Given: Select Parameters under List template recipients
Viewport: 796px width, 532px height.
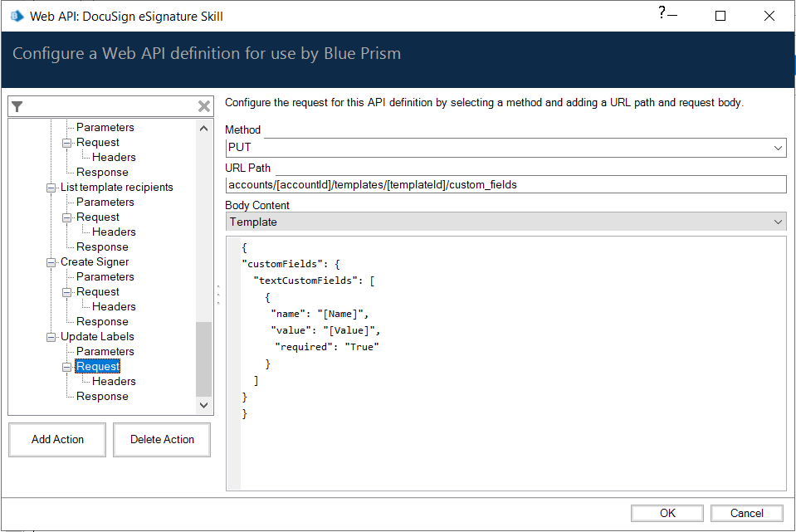Looking at the screenshot, I should [x=105, y=203].
